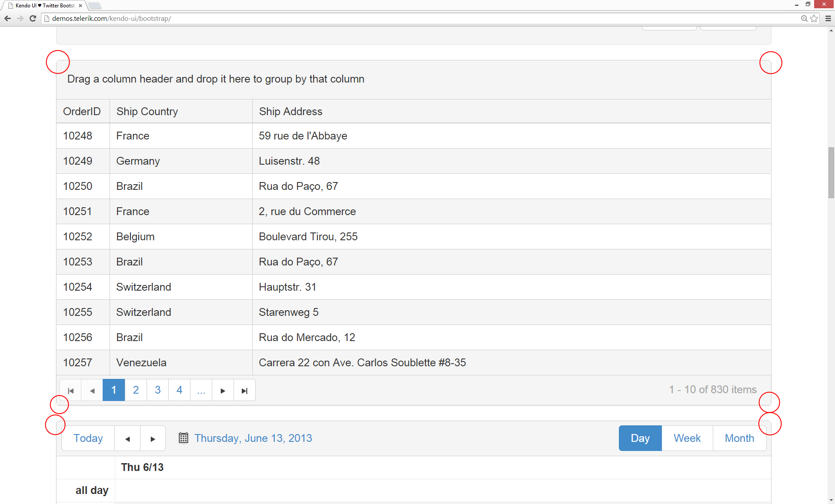Go to previous grid page arrow
This screenshot has height=504, width=835.
92,391
